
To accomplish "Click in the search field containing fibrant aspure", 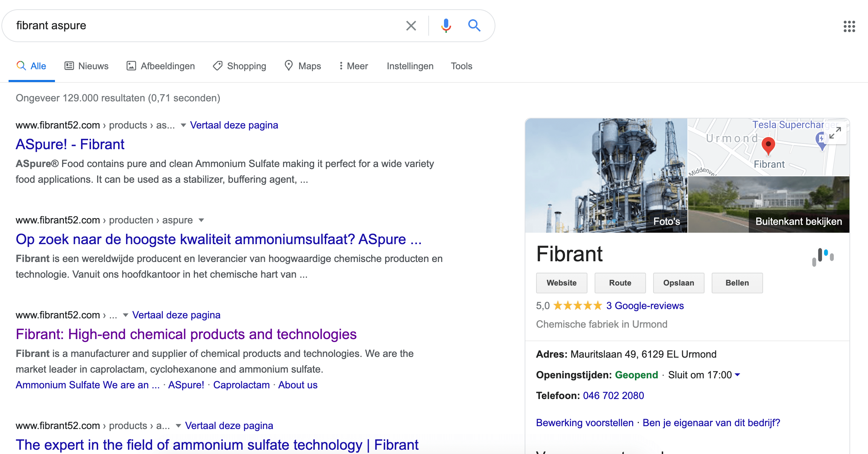I will 207,26.
